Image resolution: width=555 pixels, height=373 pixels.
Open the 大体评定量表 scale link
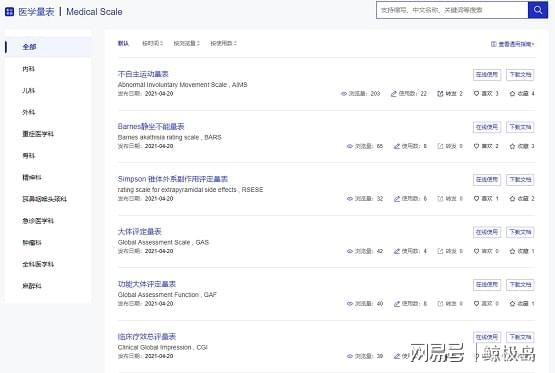tap(139, 231)
